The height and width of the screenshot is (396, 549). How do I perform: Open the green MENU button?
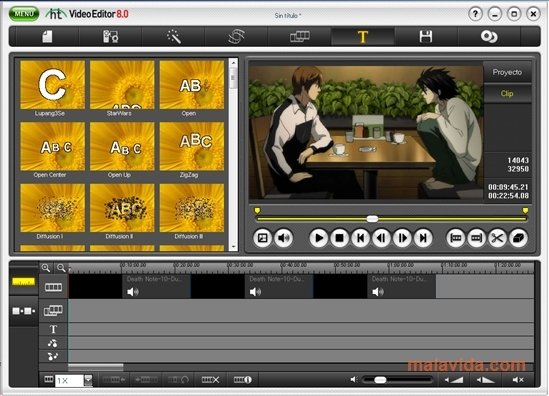tap(24, 14)
